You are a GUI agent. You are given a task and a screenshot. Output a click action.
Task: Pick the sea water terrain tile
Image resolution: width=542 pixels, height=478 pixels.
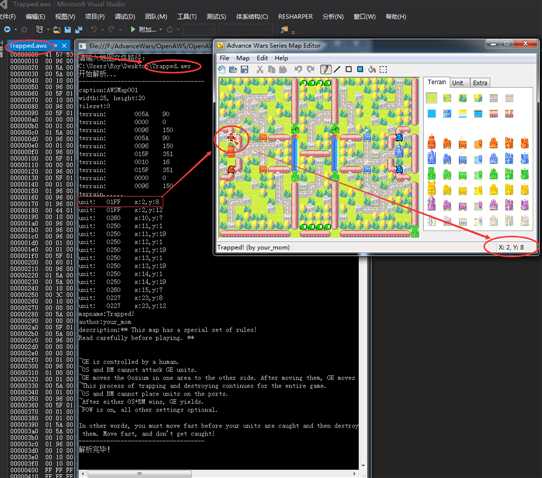point(431,113)
